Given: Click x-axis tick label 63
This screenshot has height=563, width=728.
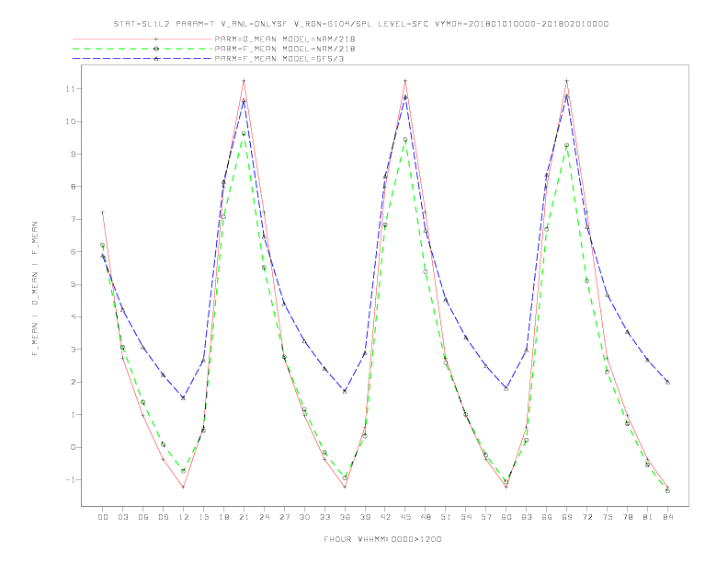Looking at the screenshot, I should pyautogui.click(x=527, y=517).
